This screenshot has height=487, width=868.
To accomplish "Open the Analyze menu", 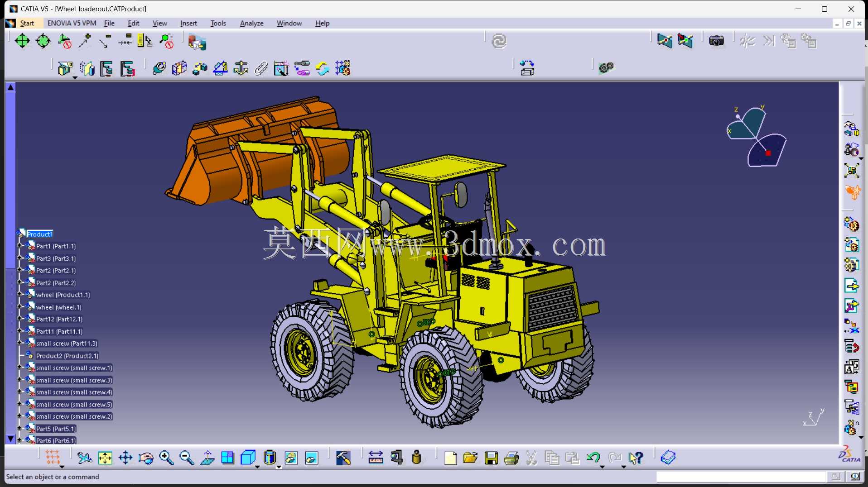I will pyautogui.click(x=251, y=23).
